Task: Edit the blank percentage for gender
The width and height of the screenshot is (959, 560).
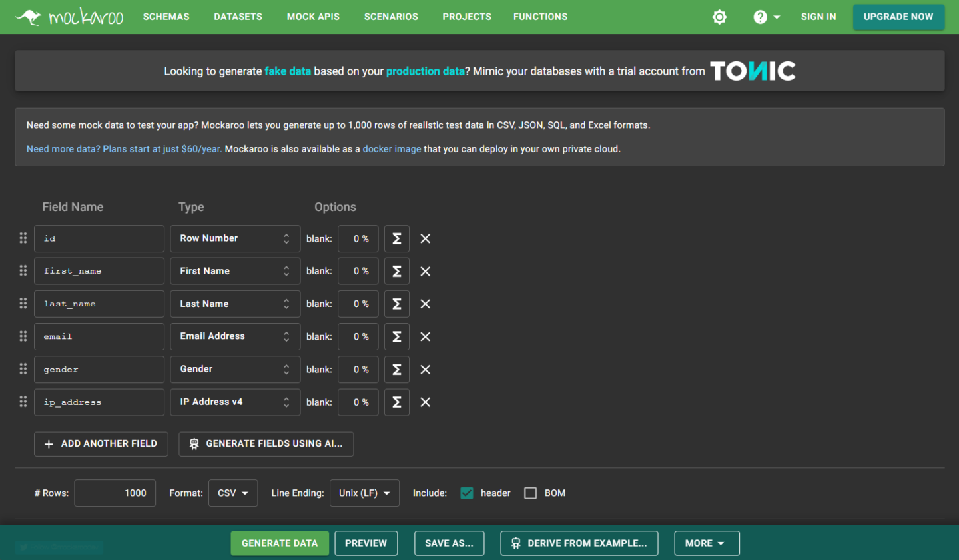Action: pyautogui.click(x=358, y=369)
